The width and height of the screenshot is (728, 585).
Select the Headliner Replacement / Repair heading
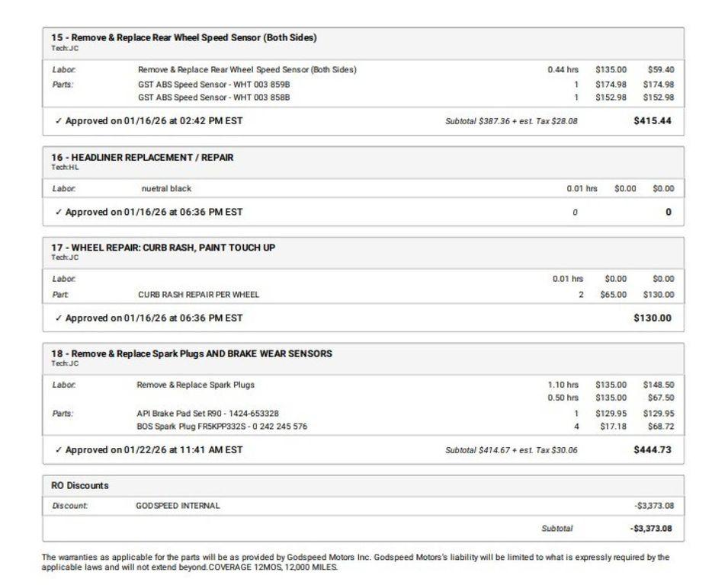tap(143, 158)
